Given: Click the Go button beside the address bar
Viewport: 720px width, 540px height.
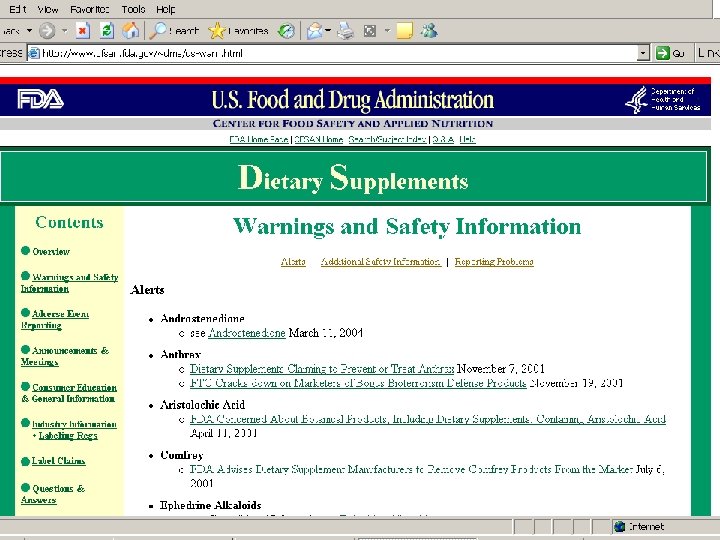Looking at the screenshot, I should [x=671, y=53].
